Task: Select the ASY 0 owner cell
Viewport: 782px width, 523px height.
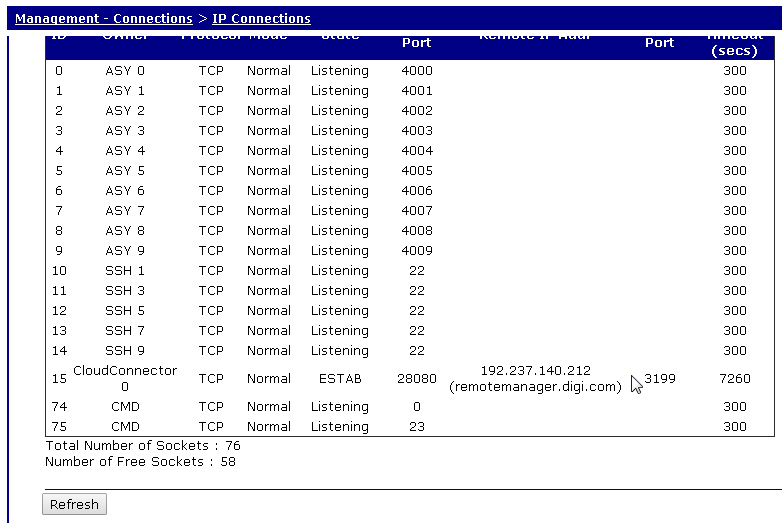Action: click(125, 71)
